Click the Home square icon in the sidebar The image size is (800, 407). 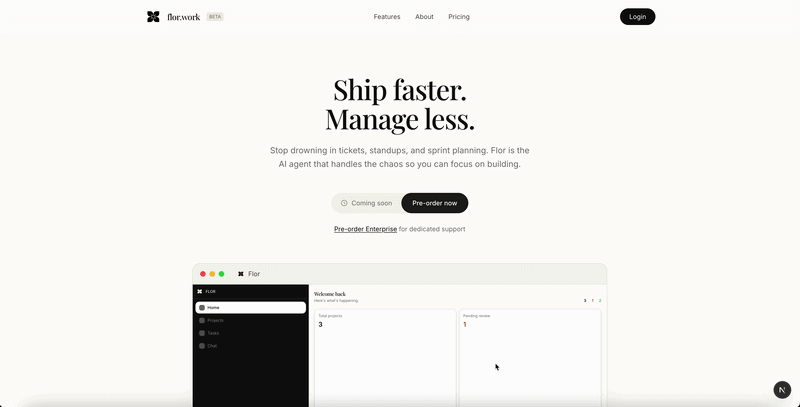click(202, 308)
